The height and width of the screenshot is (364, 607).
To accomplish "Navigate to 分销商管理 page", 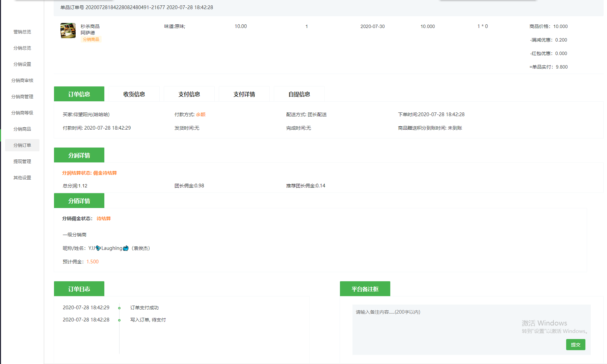I will (x=22, y=97).
